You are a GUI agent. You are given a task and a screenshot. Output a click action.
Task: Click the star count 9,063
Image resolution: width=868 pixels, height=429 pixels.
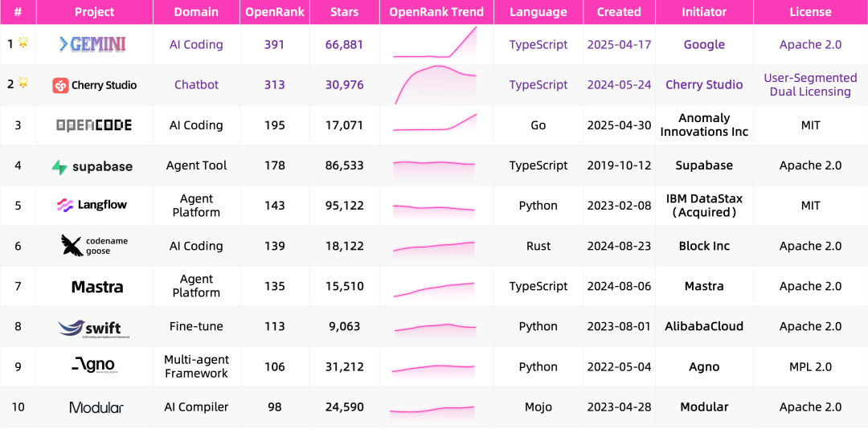tap(344, 326)
